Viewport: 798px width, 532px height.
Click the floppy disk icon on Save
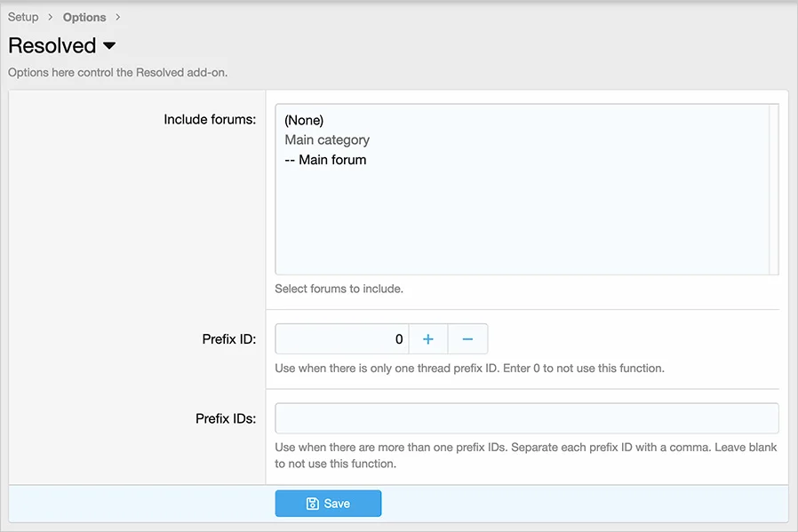[x=313, y=504]
